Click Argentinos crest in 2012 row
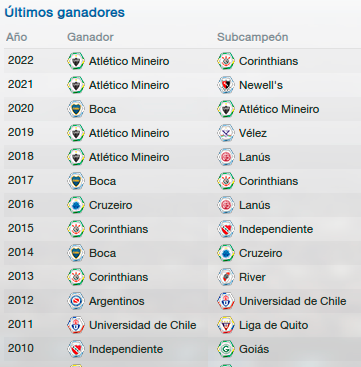Viewport: 361px width, 367px height. (x=76, y=301)
